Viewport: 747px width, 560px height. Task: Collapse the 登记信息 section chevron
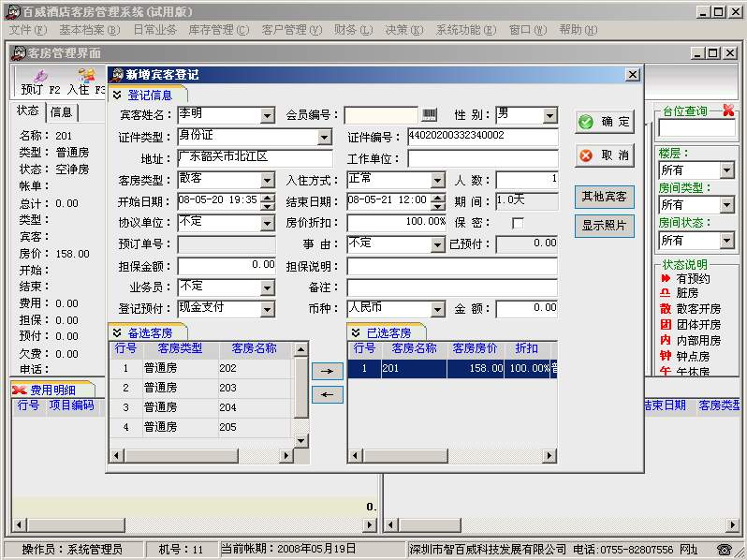coord(117,95)
